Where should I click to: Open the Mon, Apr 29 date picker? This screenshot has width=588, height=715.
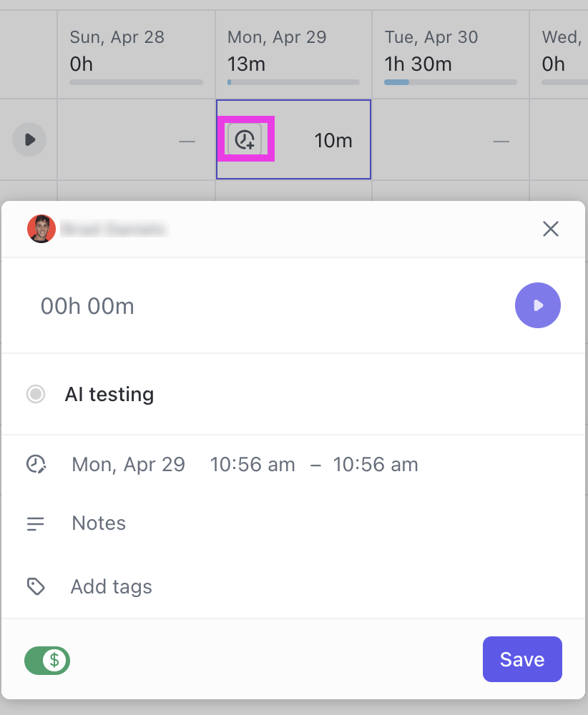coord(129,465)
